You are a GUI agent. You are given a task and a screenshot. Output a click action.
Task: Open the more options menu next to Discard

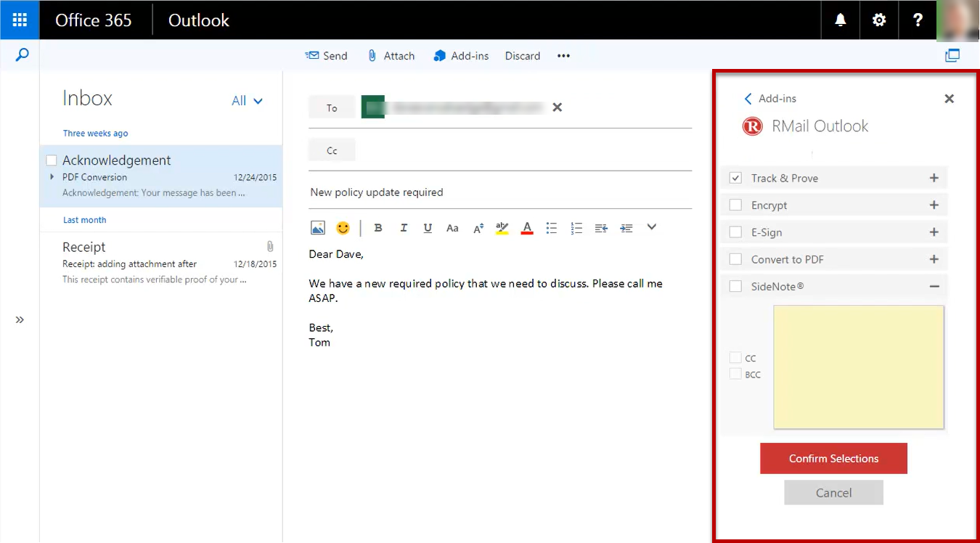[x=563, y=55]
